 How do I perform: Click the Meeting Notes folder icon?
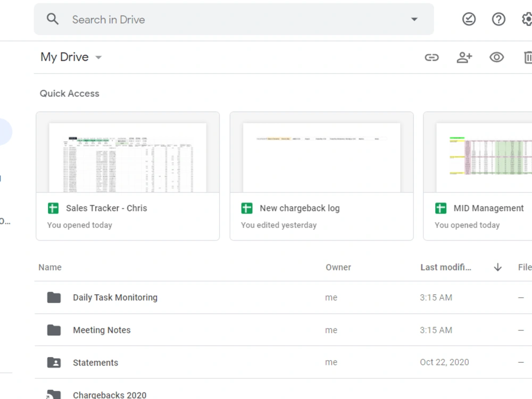pos(54,330)
